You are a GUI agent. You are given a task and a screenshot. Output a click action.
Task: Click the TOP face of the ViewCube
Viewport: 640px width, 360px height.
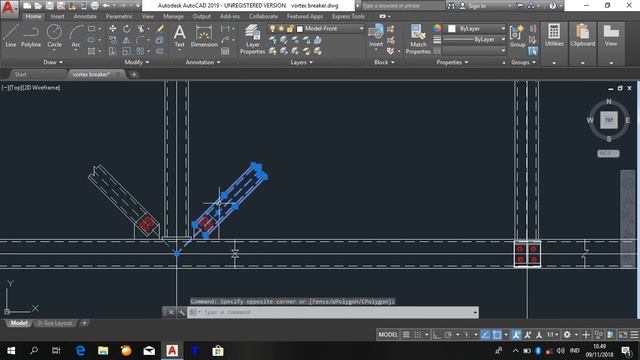(609, 120)
